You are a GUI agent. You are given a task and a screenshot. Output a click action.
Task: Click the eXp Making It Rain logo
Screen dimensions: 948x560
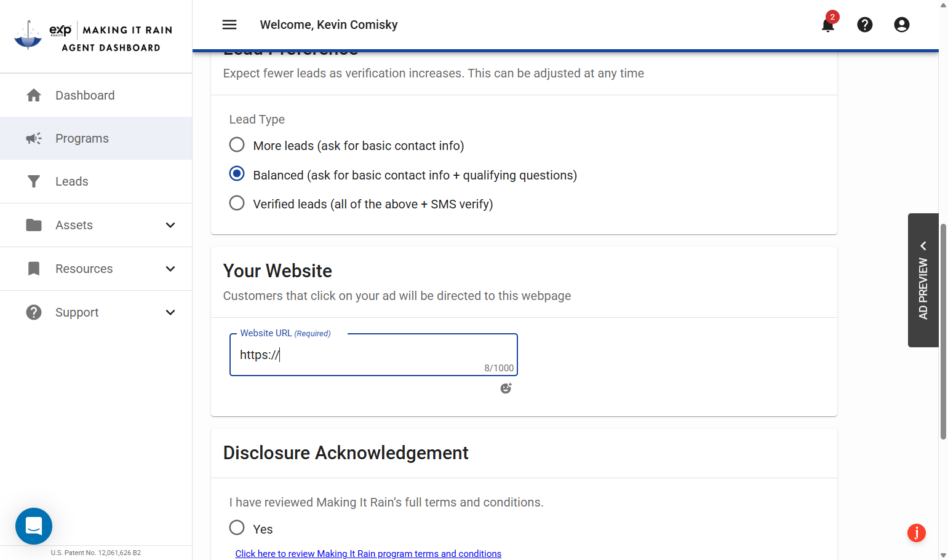[x=94, y=36]
